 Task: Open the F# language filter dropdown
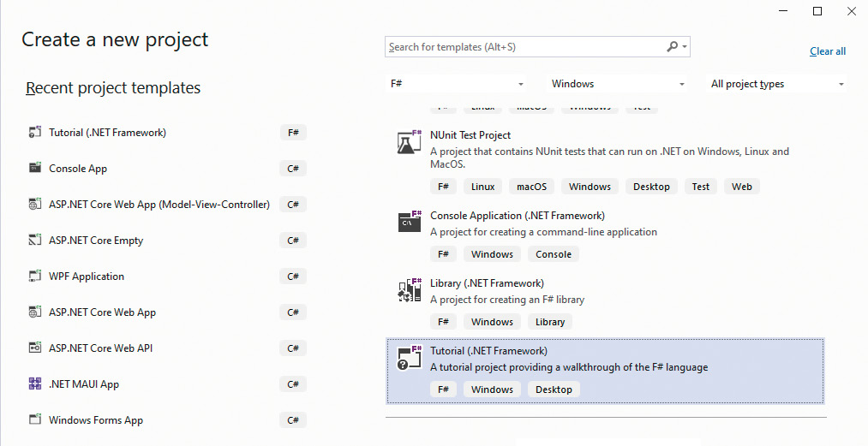point(458,84)
